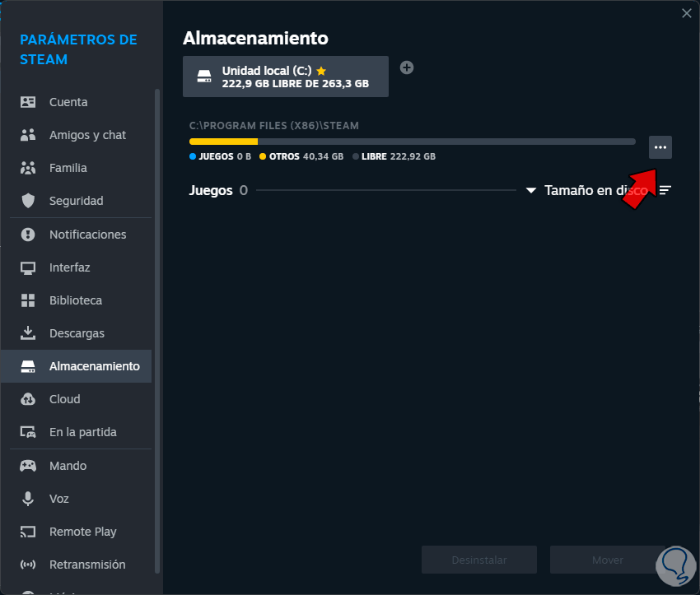The height and width of the screenshot is (595, 700).
Task: Click the Almacenamiento page title
Action: 255,38
